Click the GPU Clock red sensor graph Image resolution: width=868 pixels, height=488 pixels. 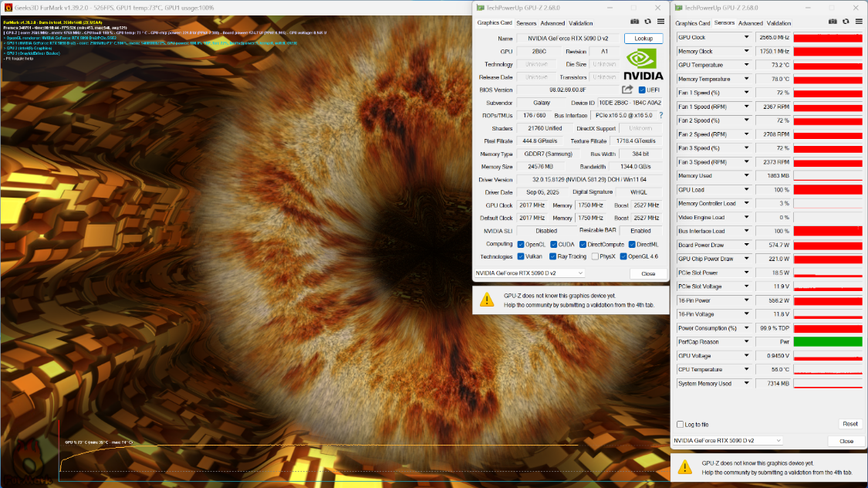pyautogui.click(x=828, y=38)
